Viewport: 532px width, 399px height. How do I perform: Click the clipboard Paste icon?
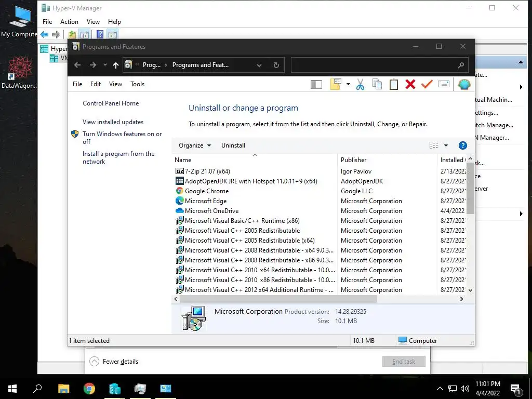[x=394, y=84]
